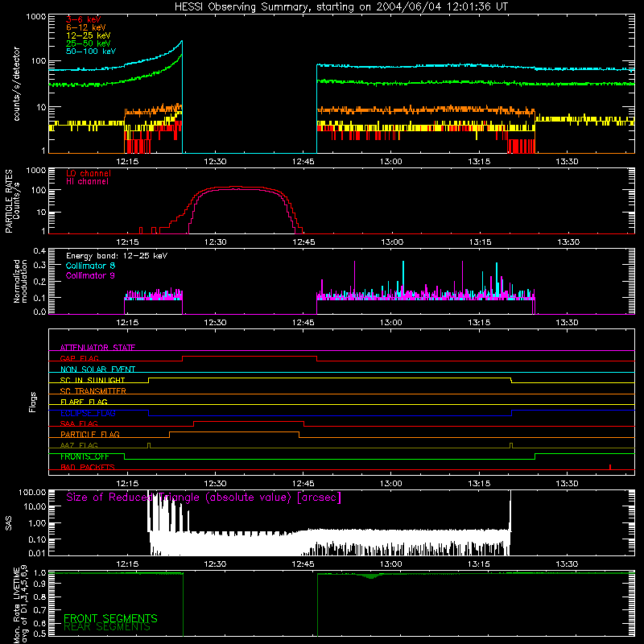Select the 6-12 keV legend label
The height and width of the screenshot is (644, 644).
click(x=85, y=27)
